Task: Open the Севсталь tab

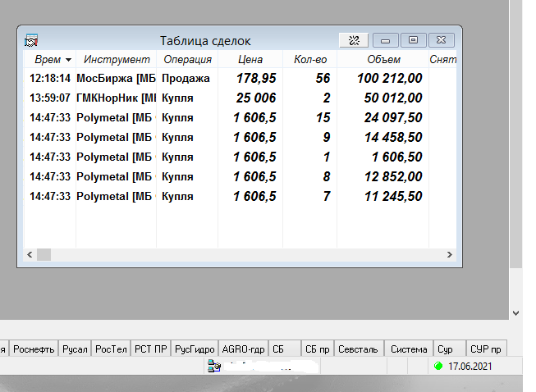Action: point(358,349)
